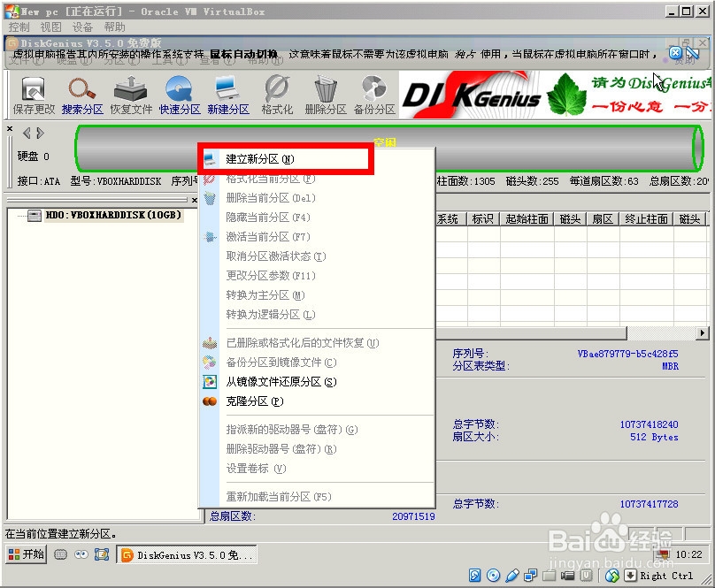Go to next disk with right arrow

[x=41, y=134]
